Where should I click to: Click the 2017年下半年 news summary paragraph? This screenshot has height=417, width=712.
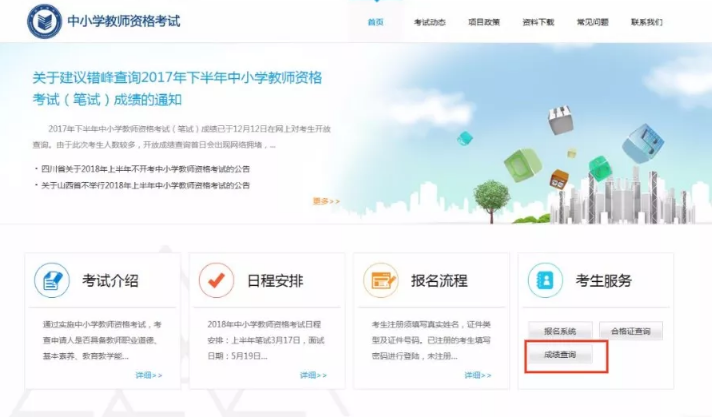point(182,137)
